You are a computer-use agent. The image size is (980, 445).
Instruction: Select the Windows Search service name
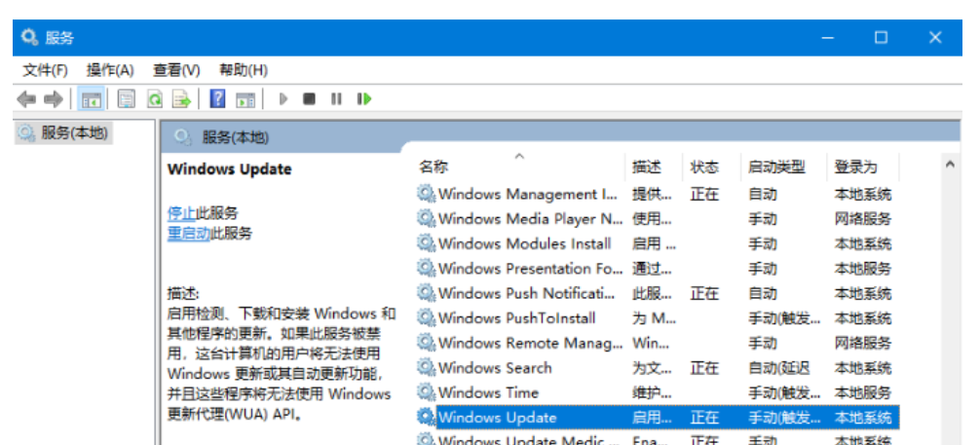click(x=495, y=368)
